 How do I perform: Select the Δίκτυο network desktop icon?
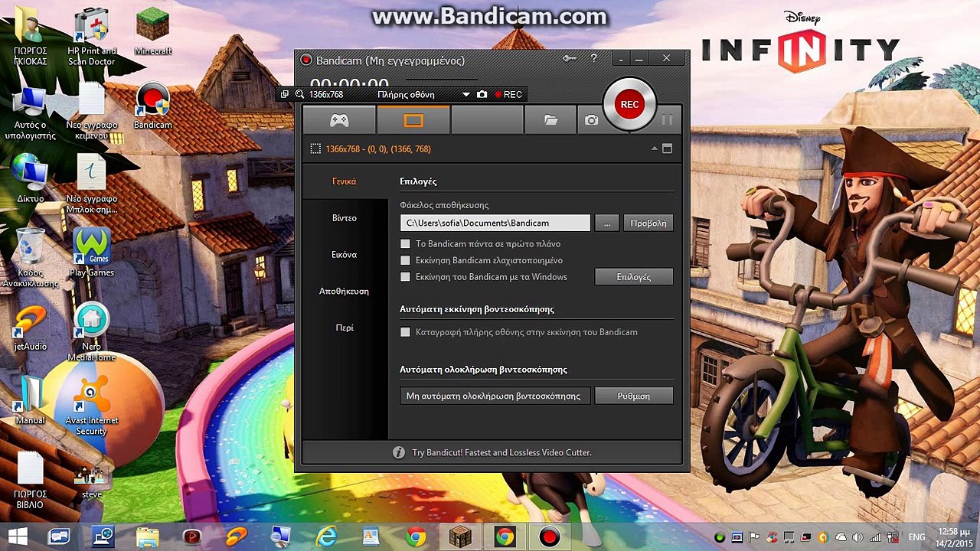pos(31,178)
